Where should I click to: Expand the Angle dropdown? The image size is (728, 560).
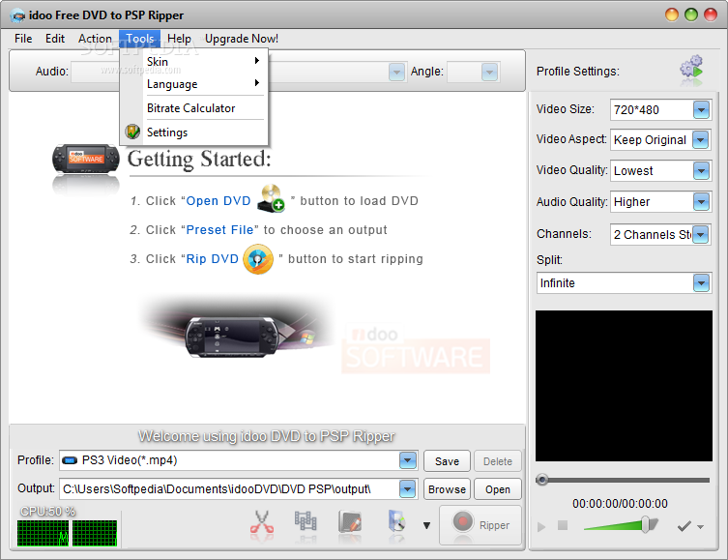489,72
